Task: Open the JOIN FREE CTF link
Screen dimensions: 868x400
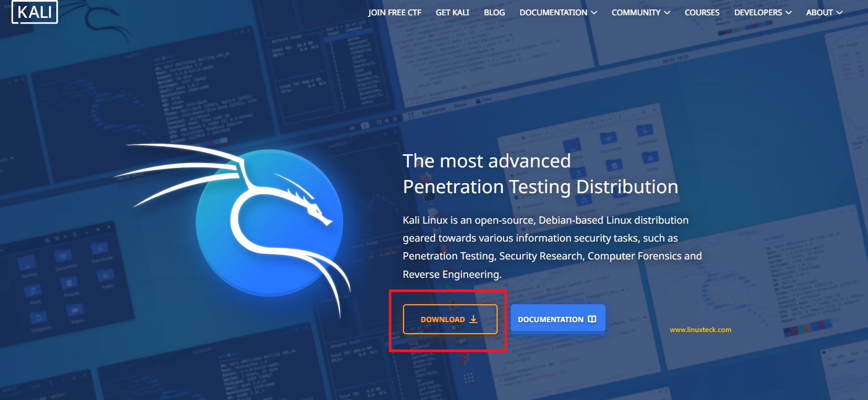Action: point(395,13)
